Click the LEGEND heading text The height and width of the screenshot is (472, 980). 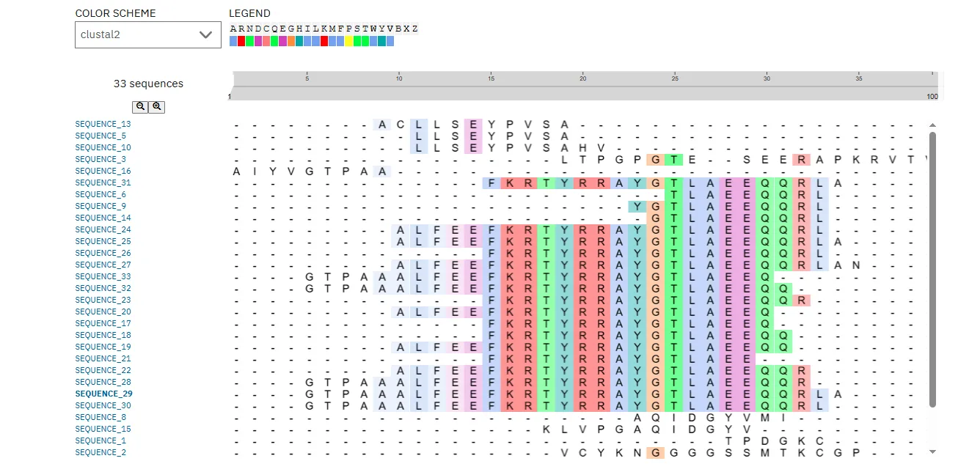(249, 13)
